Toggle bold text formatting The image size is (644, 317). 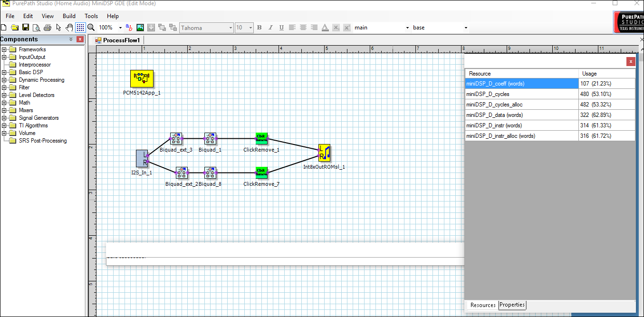(259, 28)
